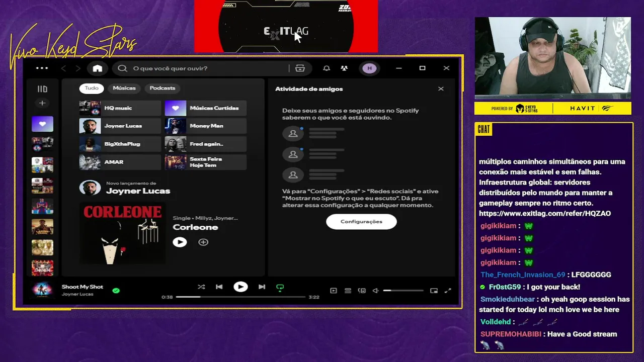The height and width of the screenshot is (362, 644).
Task: Open the Corleone single title
Action: pyautogui.click(x=195, y=227)
